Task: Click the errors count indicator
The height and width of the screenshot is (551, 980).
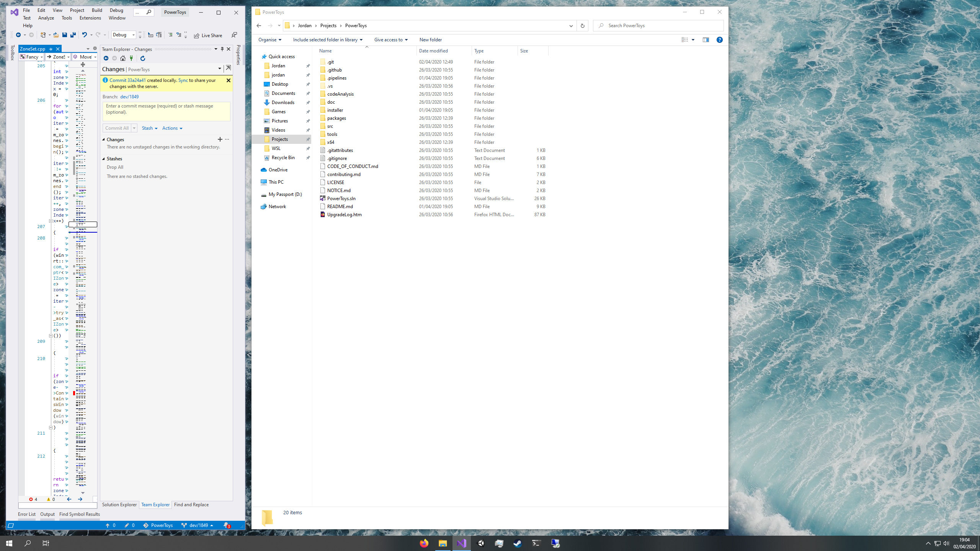Action: [33, 499]
